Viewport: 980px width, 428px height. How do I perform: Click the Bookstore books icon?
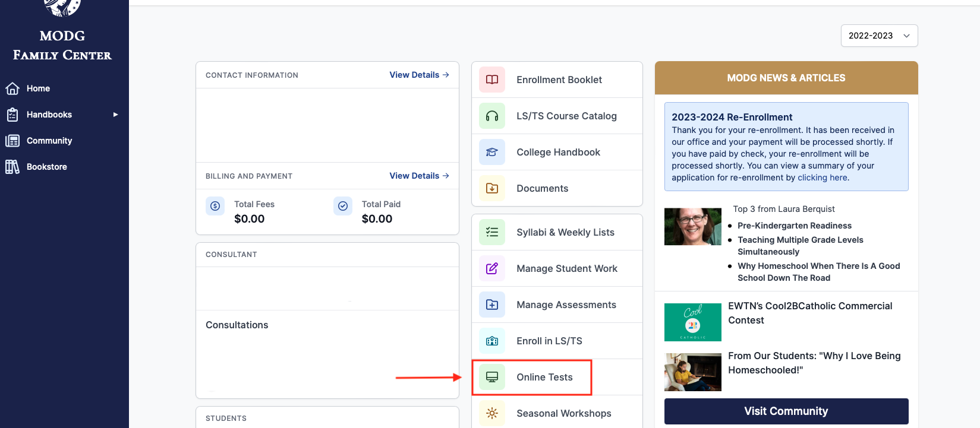pos(12,167)
